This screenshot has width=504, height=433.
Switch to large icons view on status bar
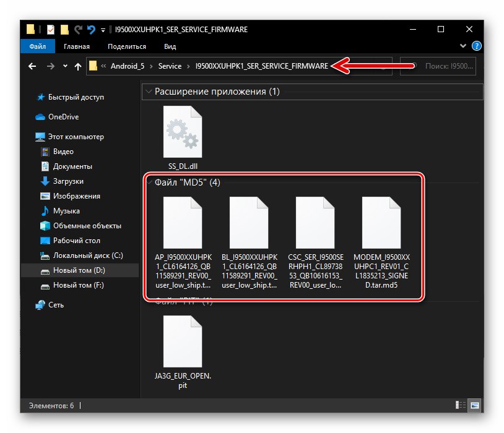tap(474, 403)
